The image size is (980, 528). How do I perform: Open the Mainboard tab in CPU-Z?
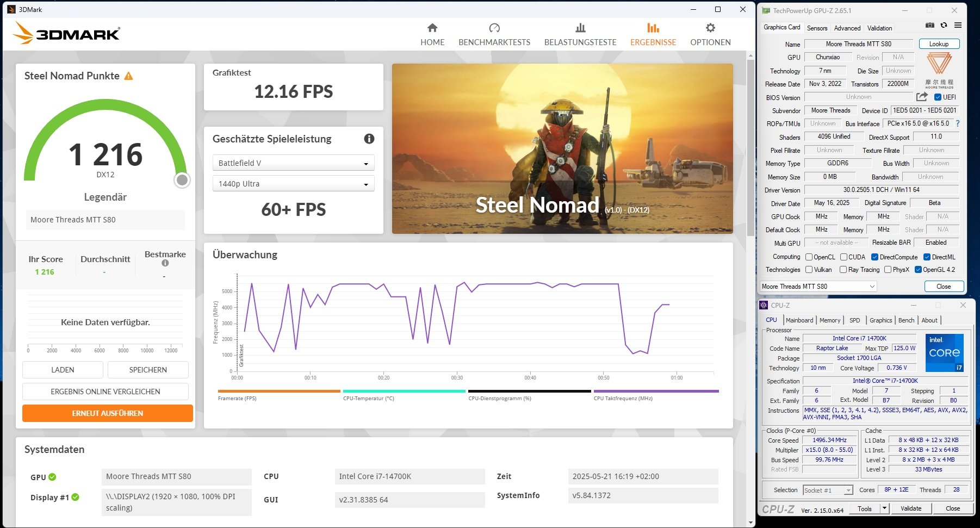(799, 320)
